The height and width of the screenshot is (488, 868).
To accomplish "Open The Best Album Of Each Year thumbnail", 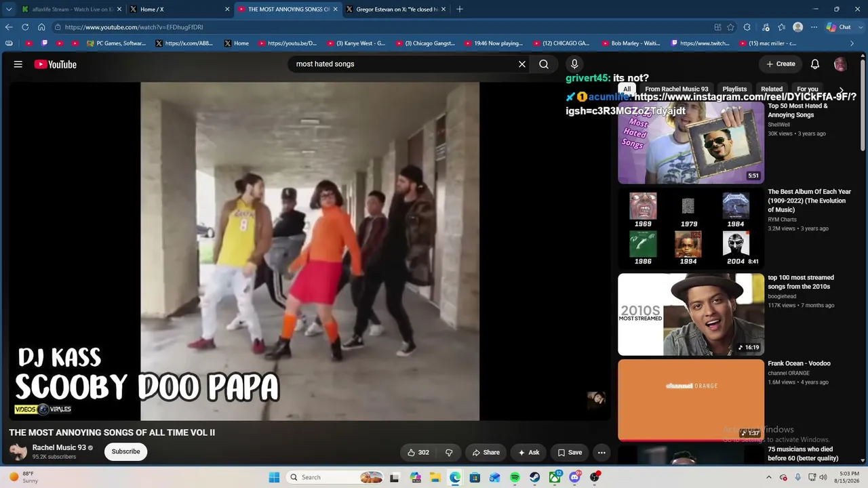I will 691,228.
